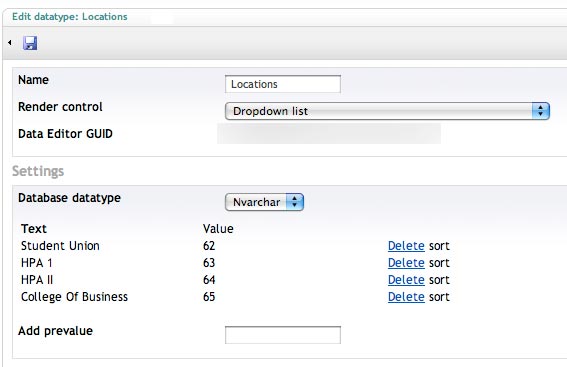Image resolution: width=567 pixels, height=367 pixels.
Task: Delete the HPA II prevalue
Action: tap(406, 280)
